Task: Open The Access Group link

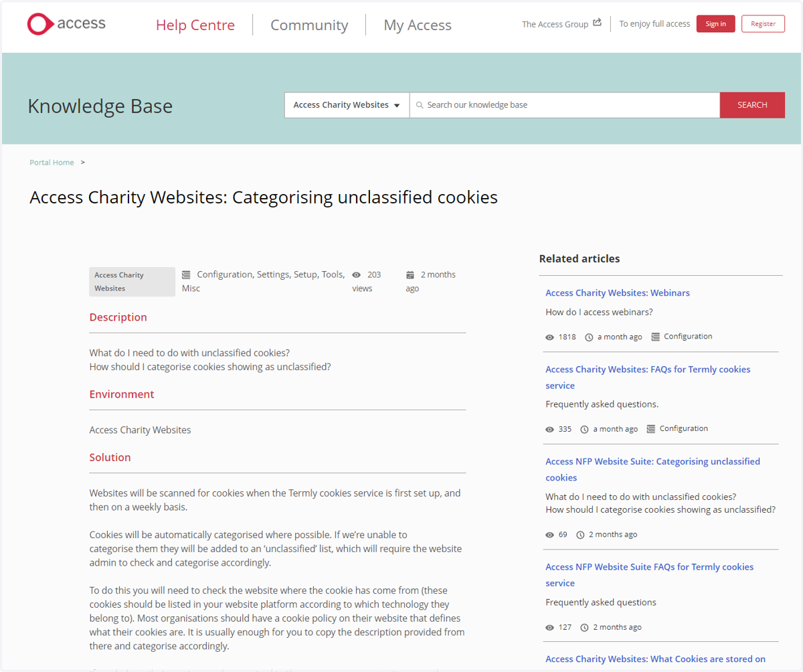Action: [x=555, y=24]
